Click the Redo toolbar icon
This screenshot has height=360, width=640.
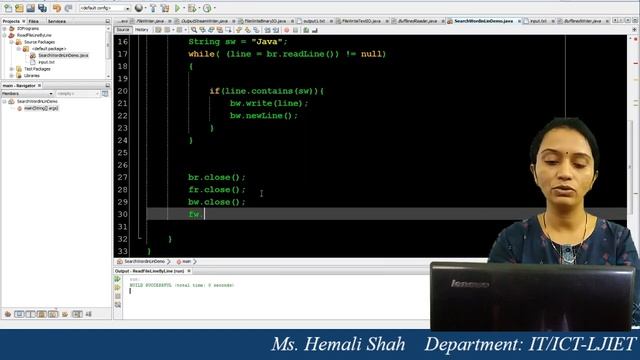point(68,8)
